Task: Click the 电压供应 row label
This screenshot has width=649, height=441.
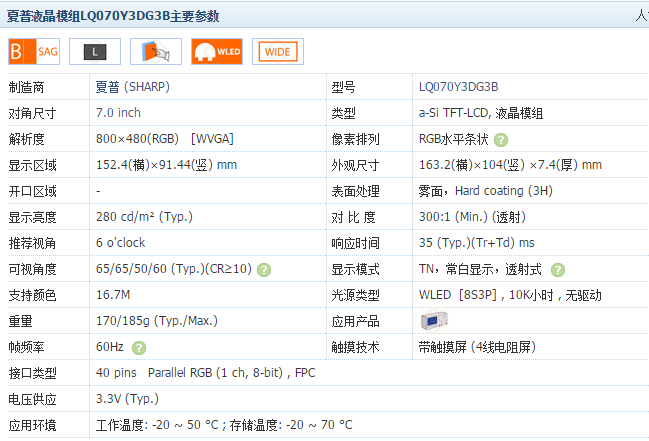Action: pyautogui.click(x=32, y=399)
